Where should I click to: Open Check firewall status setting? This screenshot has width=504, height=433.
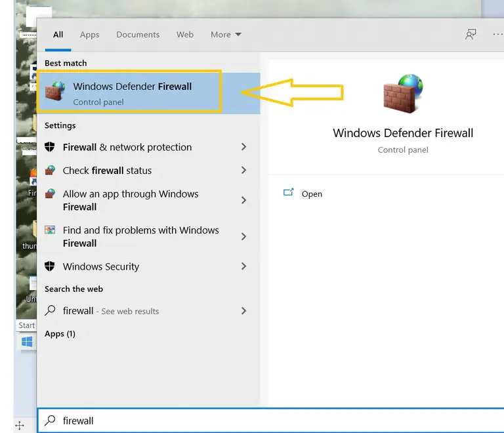148,170
